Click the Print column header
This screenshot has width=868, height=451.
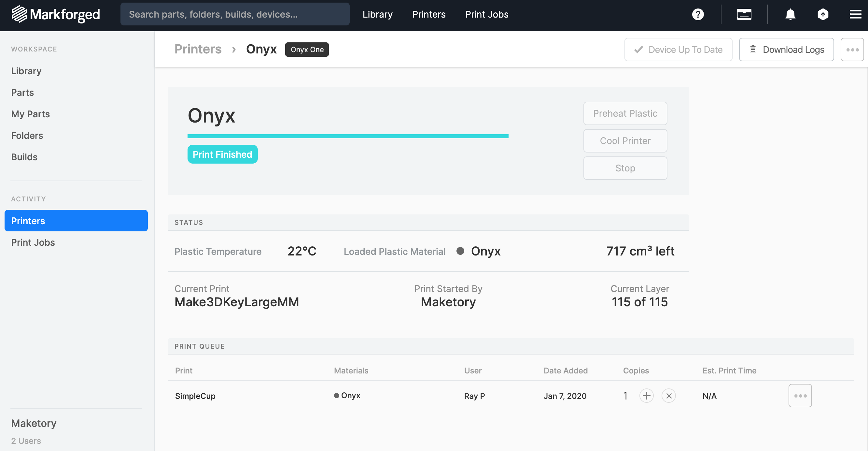[x=184, y=371]
